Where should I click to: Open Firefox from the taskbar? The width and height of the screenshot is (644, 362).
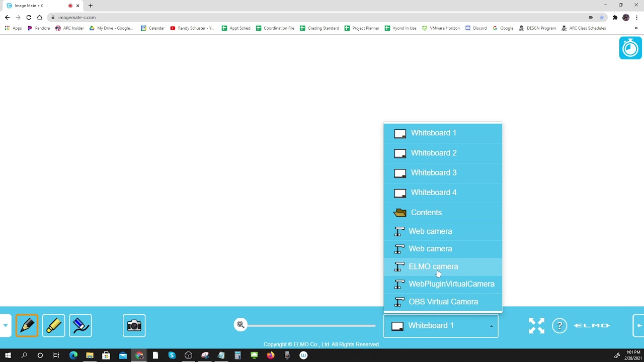(x=271, y=355)
